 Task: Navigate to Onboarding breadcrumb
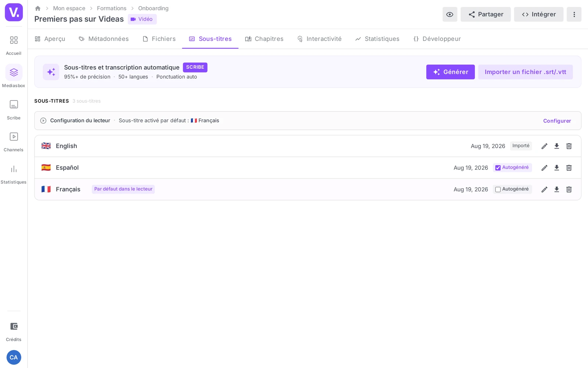click(153, 8)
